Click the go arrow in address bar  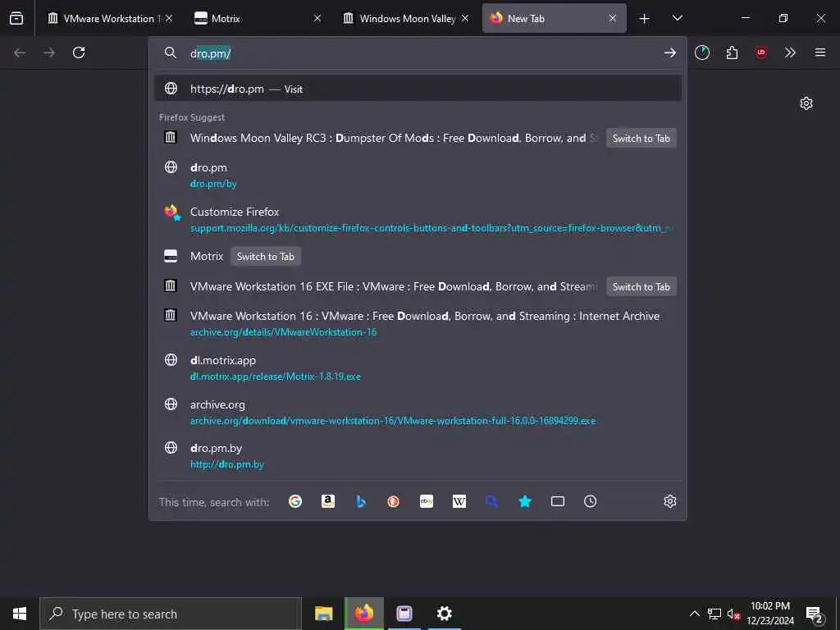coord(669,52)
